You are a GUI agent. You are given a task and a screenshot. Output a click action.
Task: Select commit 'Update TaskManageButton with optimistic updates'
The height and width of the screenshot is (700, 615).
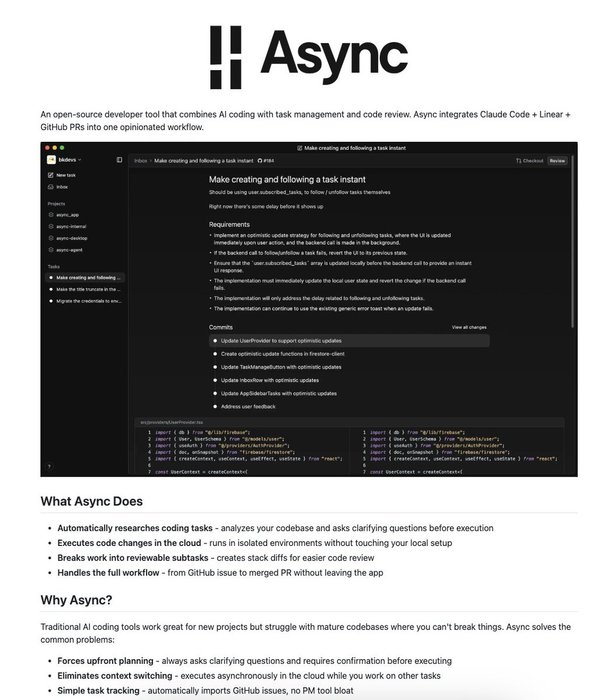278,367
